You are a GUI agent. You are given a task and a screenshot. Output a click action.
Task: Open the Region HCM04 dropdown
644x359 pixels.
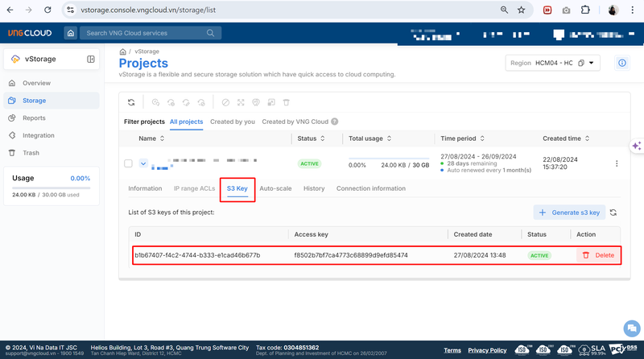click(552, 63)
